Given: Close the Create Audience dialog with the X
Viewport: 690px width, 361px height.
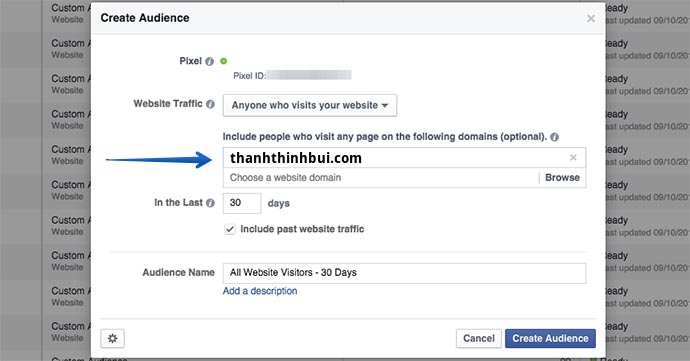Looking at the screenshot, I should (x=591, y=18).
